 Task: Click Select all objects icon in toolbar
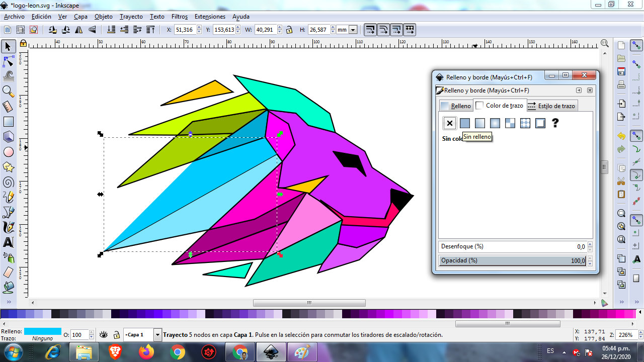point(8,30)
